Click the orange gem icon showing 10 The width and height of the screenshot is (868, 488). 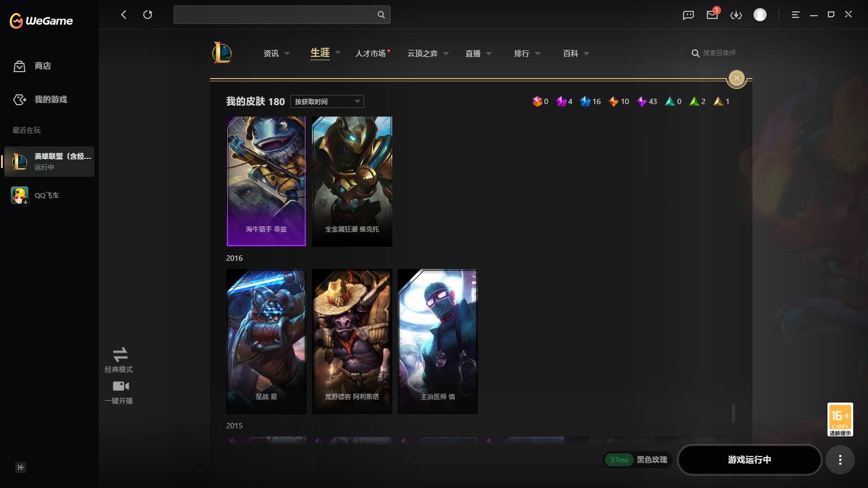tap(613, 101)
